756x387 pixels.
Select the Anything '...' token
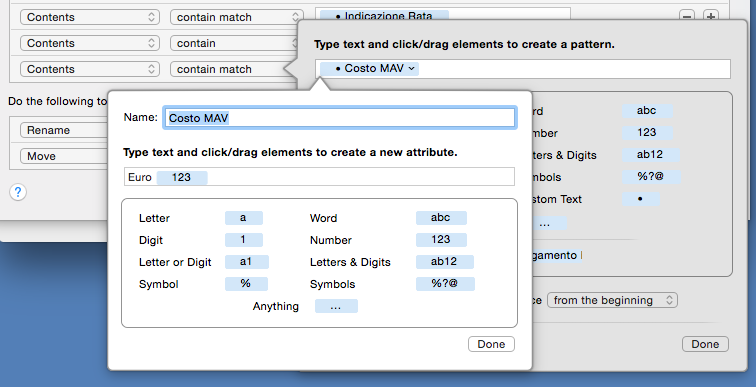pos(336,306)
